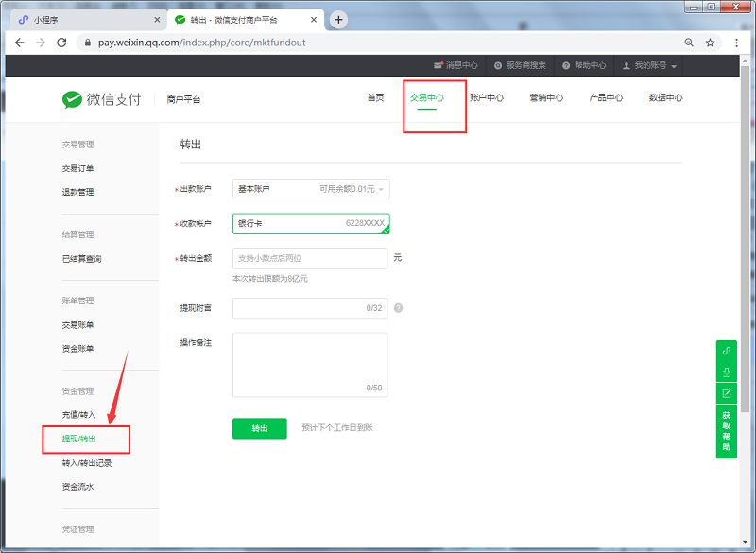This screenshot has width=756, height=553.
Task: Focus the 操作备注 text area
Action: click(x=310, y=365)
